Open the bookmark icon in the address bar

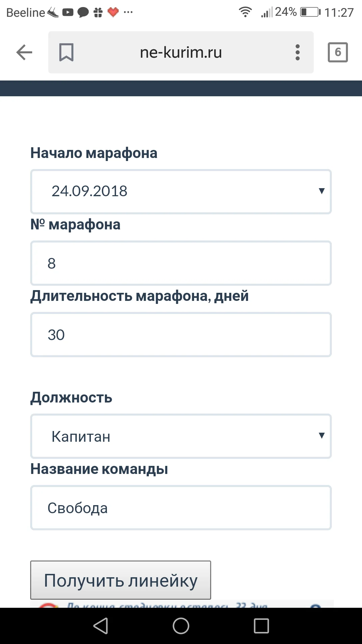[66, 52]
